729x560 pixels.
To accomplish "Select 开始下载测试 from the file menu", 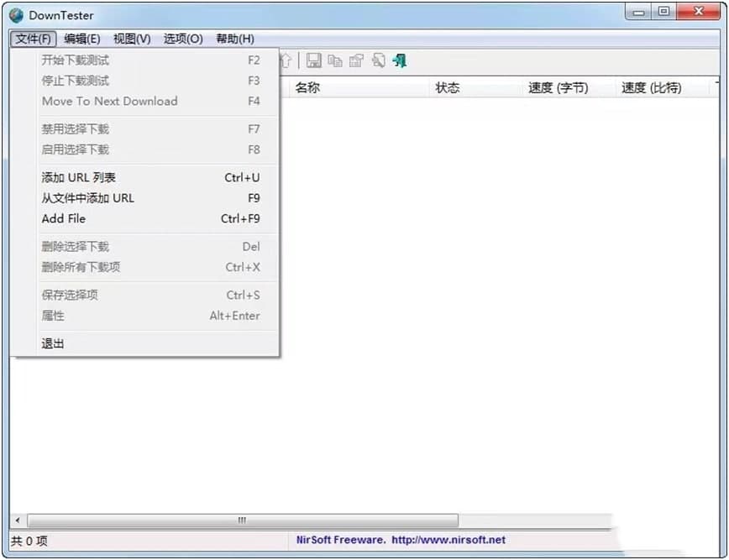I will 74,60.
